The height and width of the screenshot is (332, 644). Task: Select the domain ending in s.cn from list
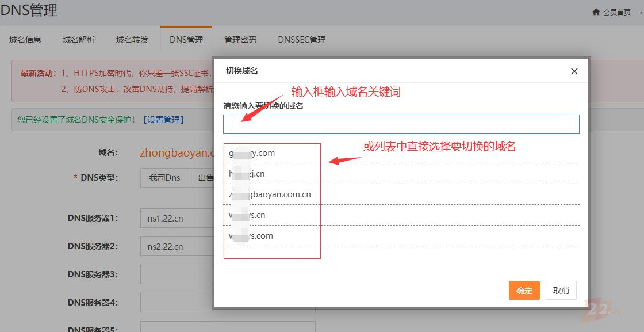click(x=401, y=215)
